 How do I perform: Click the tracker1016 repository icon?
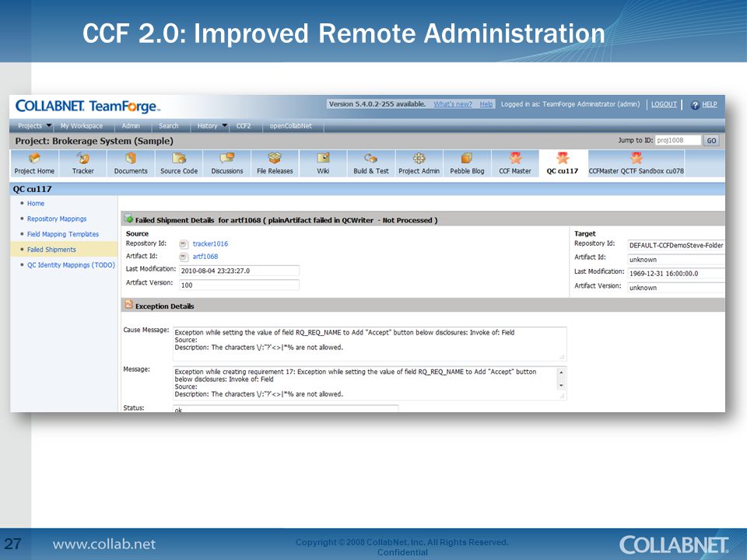tap(184, 244)
